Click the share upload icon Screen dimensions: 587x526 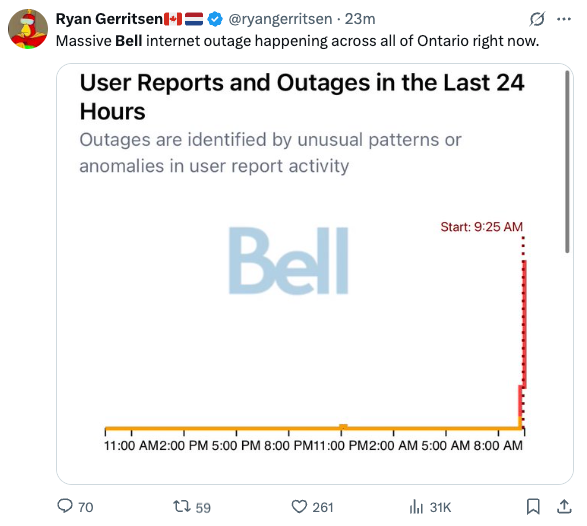click(x=564, y=507)
